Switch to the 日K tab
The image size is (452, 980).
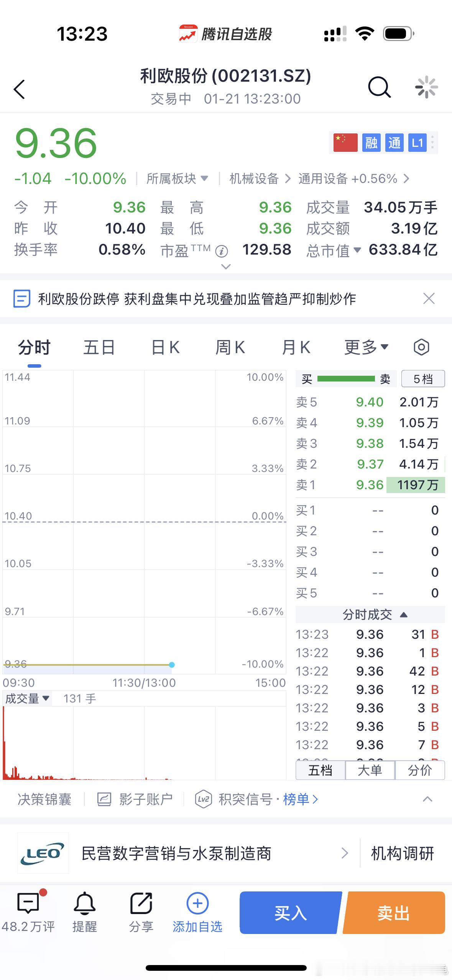tap(165, 347)
